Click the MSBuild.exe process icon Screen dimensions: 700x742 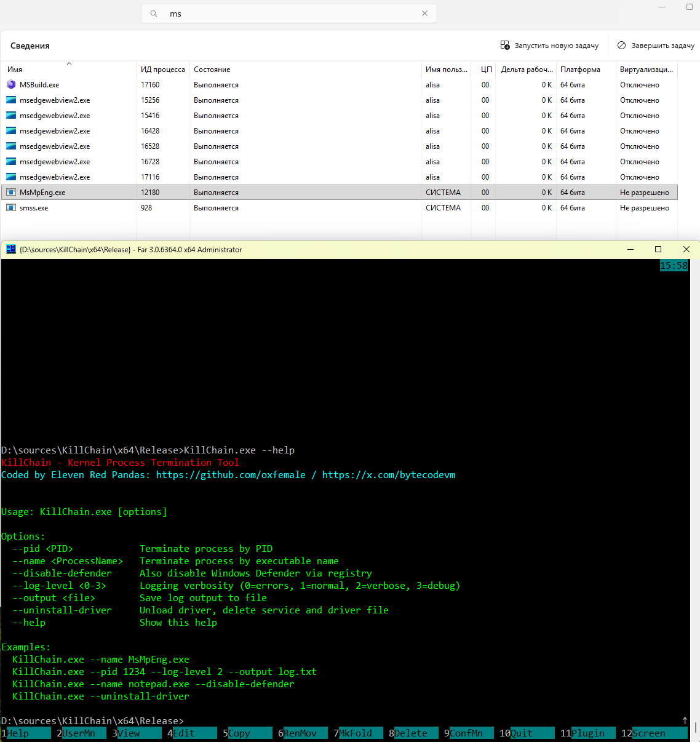[x=11, y=85]
